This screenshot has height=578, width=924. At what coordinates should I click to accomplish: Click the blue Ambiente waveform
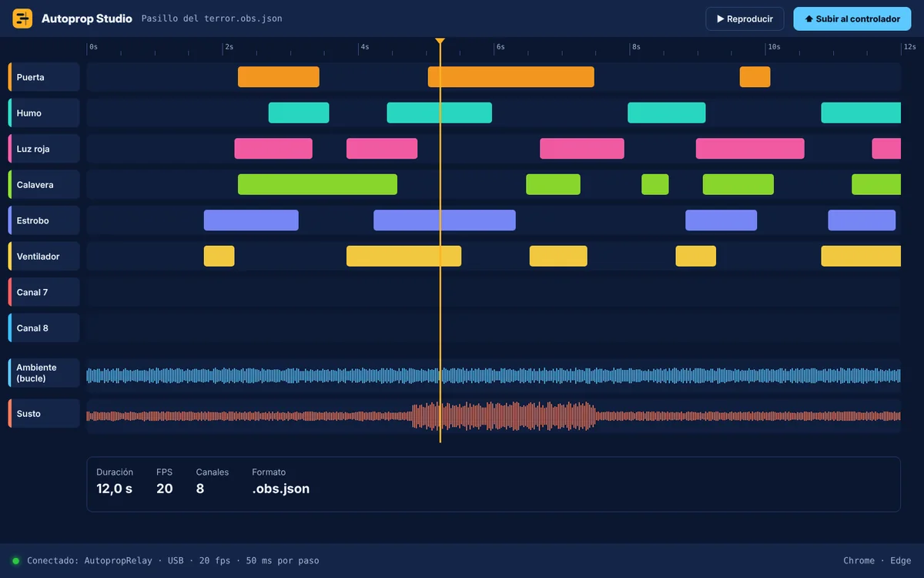click(x=494, y=375)
